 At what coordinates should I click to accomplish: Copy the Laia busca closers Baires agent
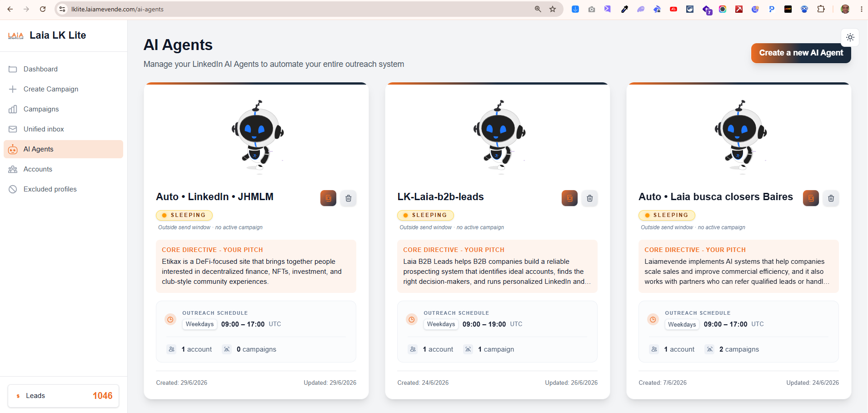(x=811, y=198)
